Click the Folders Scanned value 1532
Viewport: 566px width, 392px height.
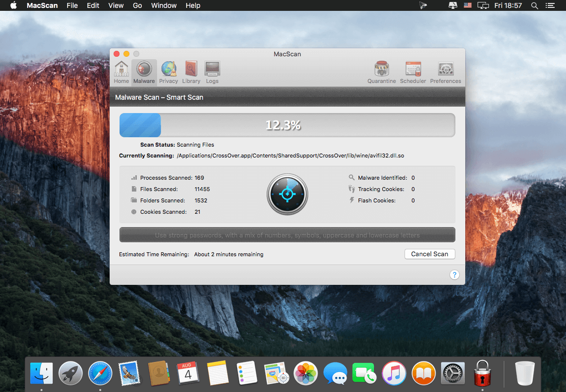point(201,201)
